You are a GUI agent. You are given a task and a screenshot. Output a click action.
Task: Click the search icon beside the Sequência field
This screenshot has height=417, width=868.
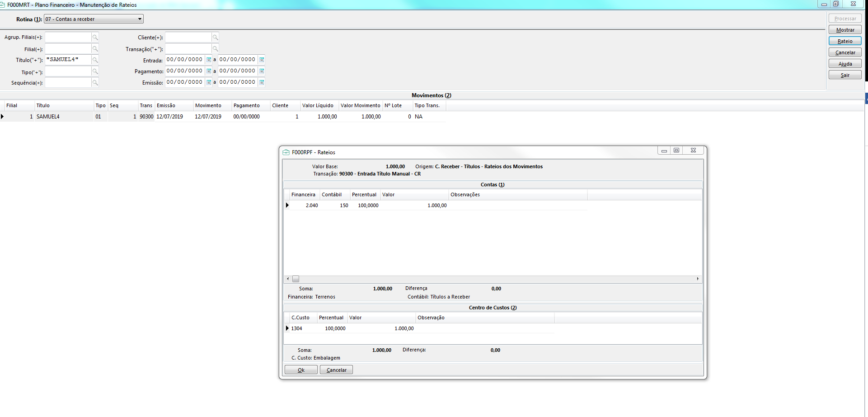[x=95, y=83]
